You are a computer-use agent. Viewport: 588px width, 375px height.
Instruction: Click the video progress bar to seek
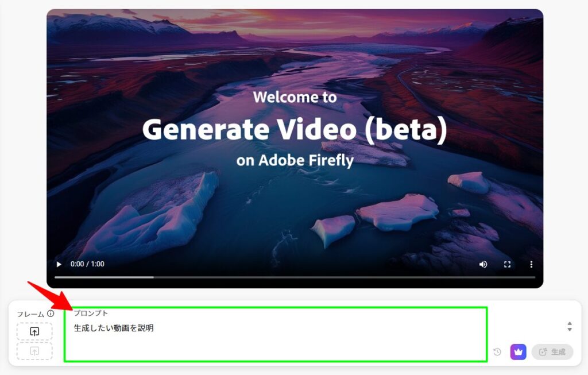pos(295,277)
